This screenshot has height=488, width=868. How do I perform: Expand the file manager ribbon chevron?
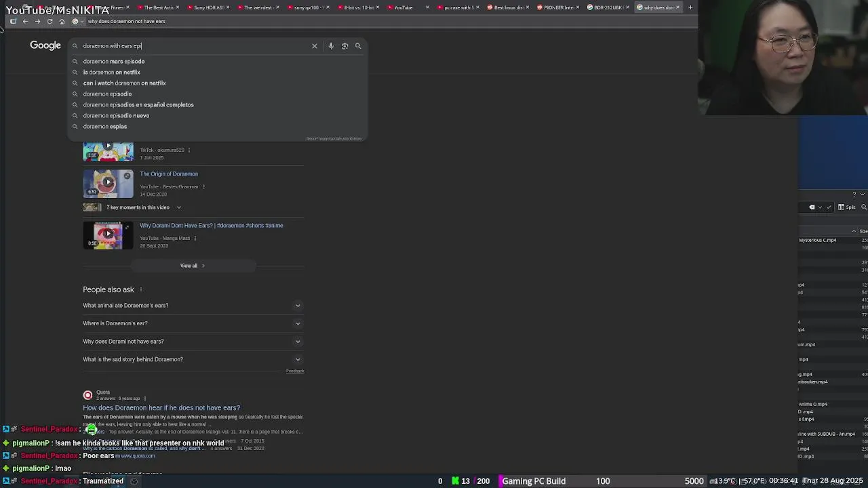863,195
